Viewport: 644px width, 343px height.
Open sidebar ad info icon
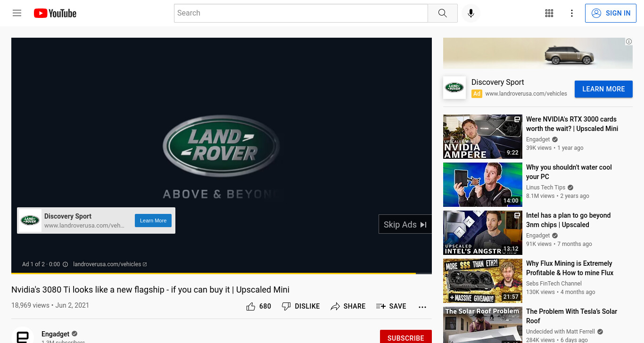pos(629,41)
